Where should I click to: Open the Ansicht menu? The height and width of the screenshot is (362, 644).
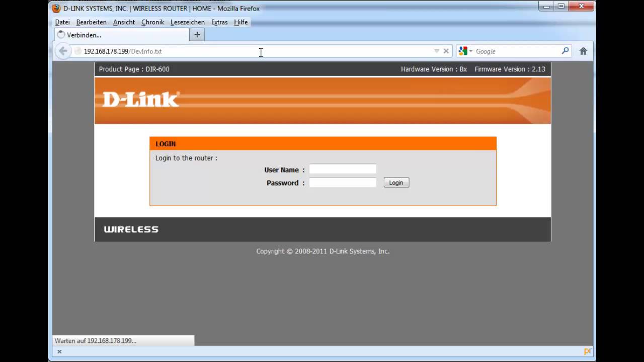click(x=124, y=22)
